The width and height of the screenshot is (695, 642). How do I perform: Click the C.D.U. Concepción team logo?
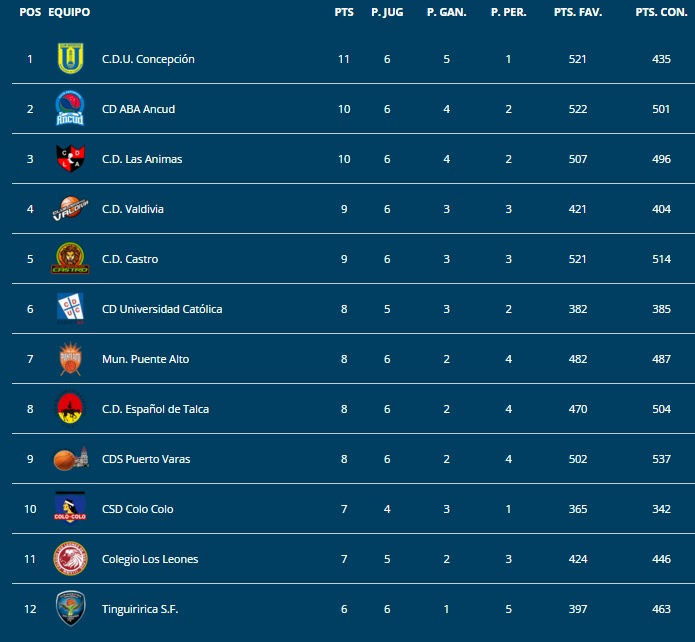(70, 59)
